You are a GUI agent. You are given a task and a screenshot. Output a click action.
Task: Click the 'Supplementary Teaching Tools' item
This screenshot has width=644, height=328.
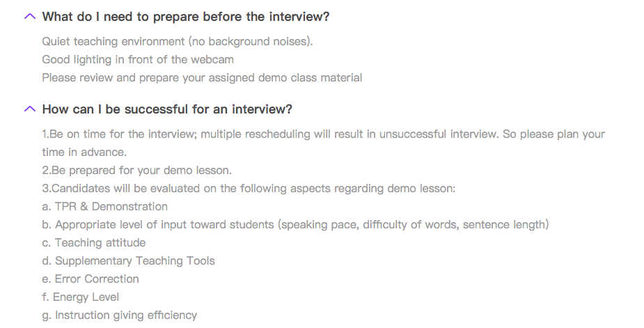point(129,260)
